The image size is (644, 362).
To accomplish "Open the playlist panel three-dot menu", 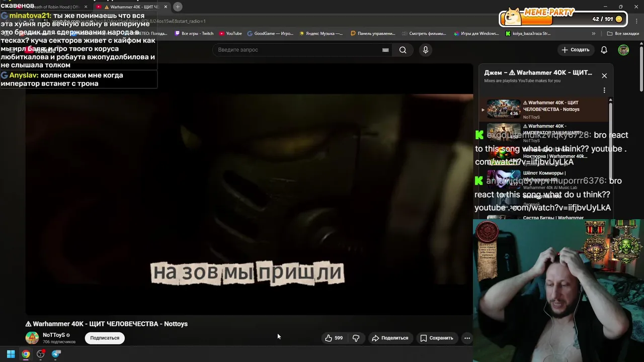I will click(604, 90).
